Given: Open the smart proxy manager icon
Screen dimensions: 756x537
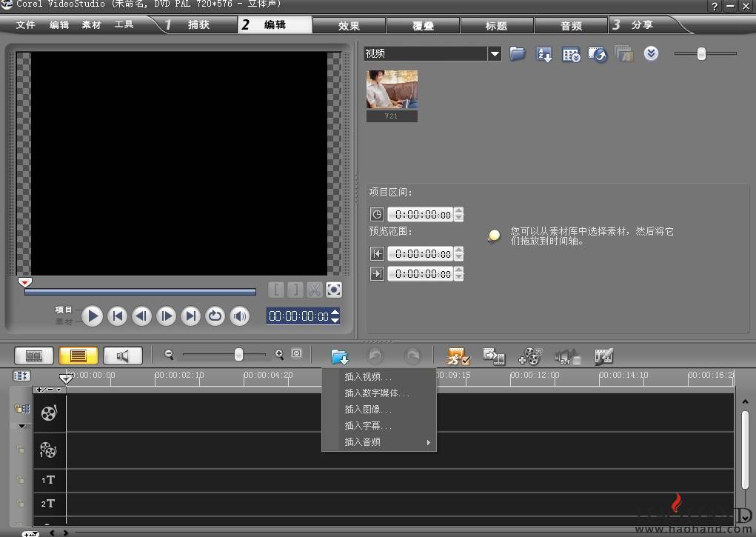Looking at the screenshot, I should (x=458, y=356).
